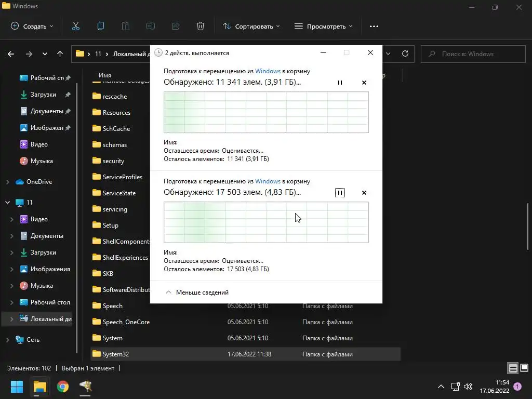Go up one folder level arrow

[x=60, y=54]
